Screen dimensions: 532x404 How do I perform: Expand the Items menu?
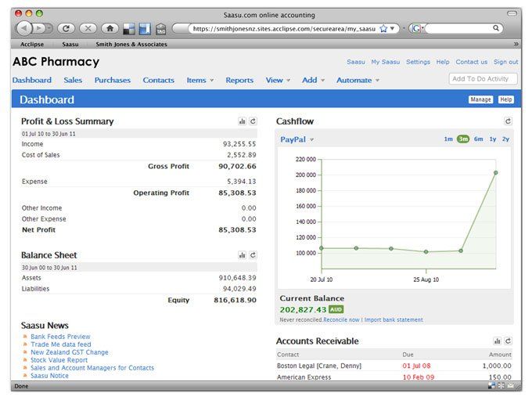pos(199,80)
